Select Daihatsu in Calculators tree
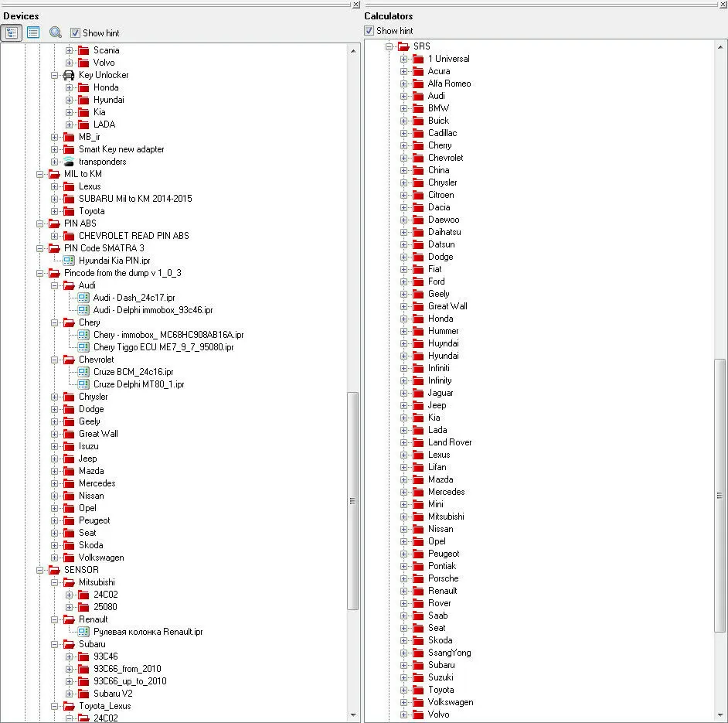 point(444,232)
